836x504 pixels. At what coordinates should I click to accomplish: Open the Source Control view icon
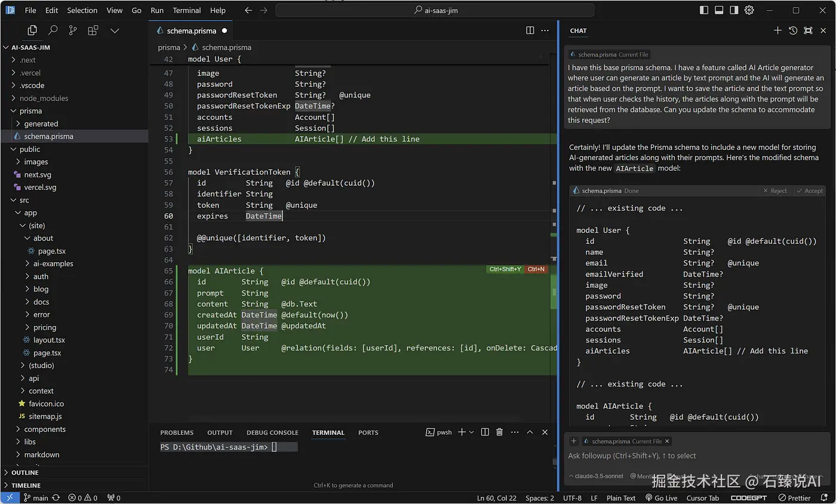[73, 30]
